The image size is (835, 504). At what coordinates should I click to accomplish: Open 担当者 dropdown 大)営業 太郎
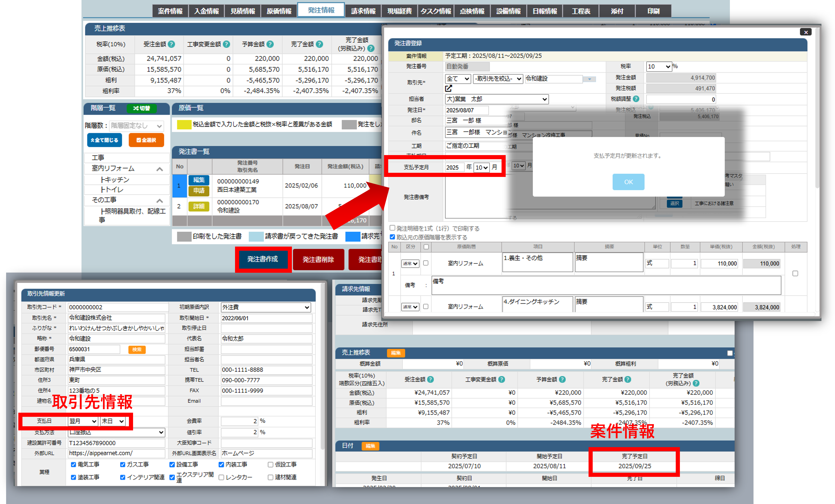coord(496,99)
